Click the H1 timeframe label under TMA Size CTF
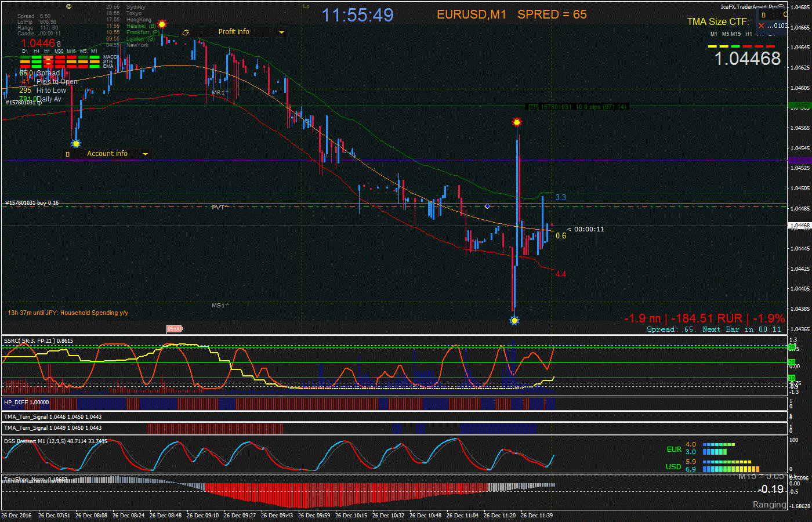This screenshot has height=522, width=812. coord(749,34)
